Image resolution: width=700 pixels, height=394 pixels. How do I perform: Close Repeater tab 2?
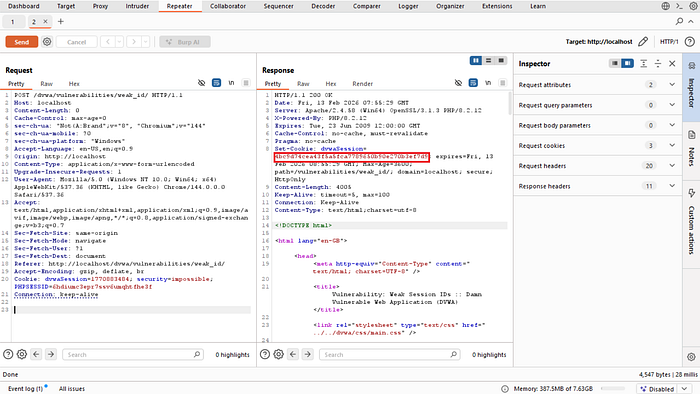45,21
